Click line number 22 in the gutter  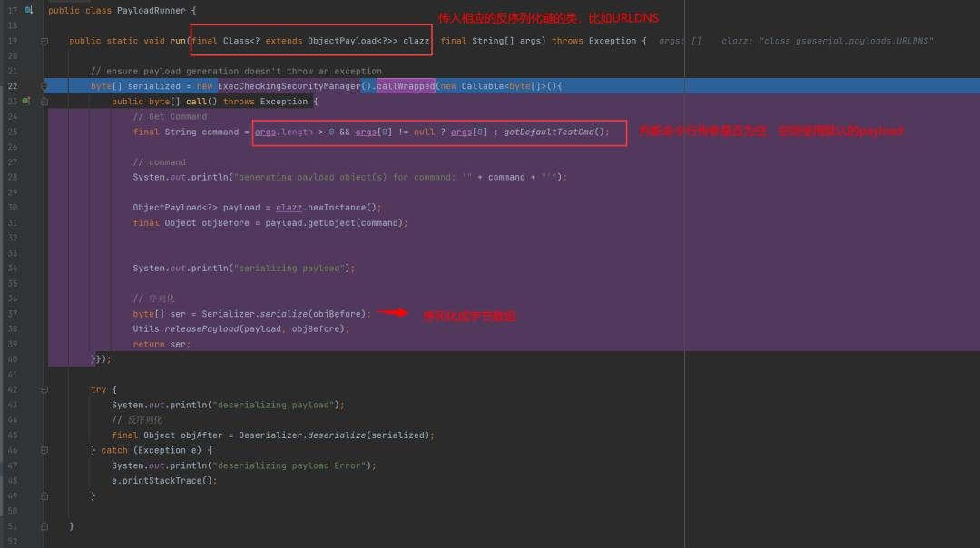point(15,85)
